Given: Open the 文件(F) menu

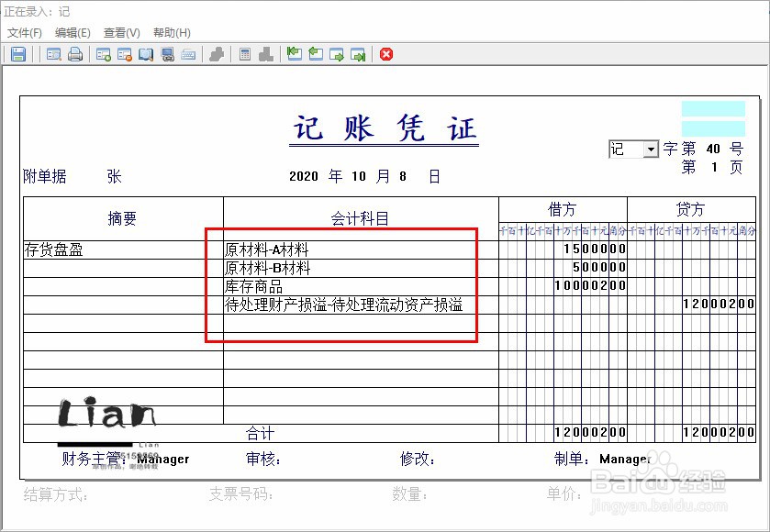Looking at the screenshot, I should click(23, 32).
